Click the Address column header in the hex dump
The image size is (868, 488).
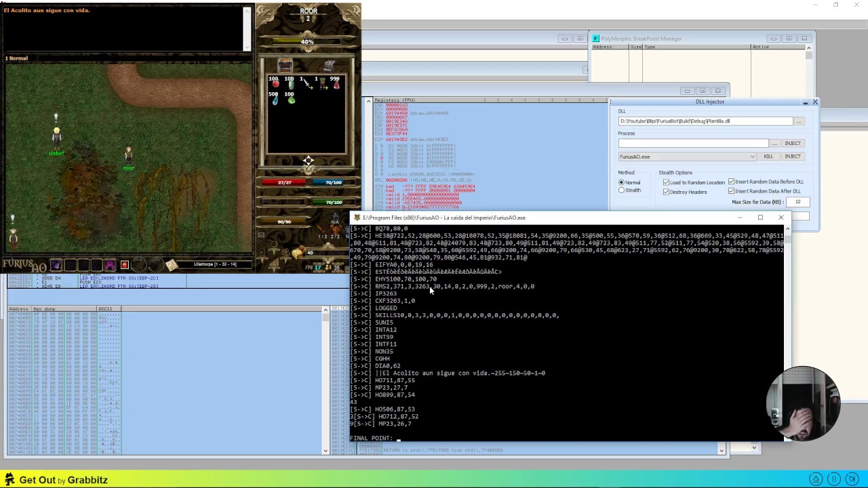click(20, 309)
